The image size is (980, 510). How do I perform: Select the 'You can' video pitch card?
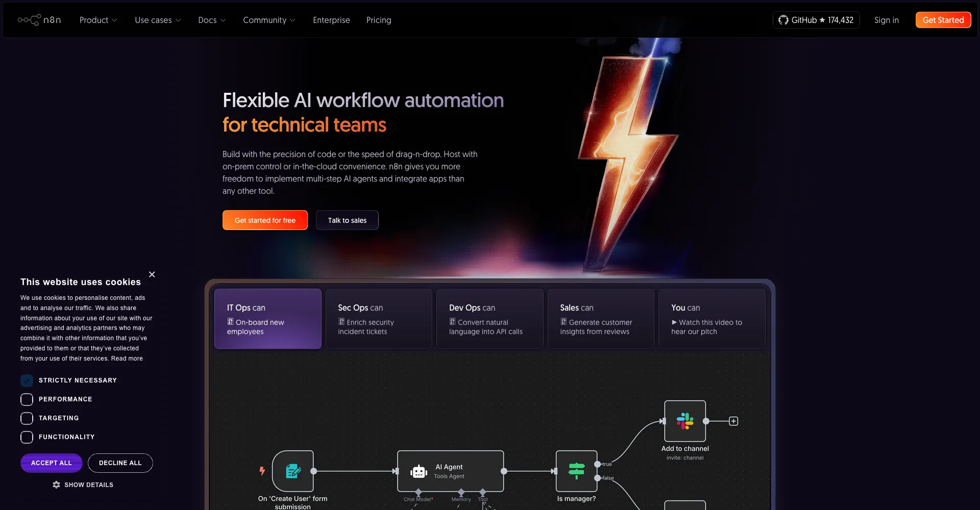coord(712,319)
